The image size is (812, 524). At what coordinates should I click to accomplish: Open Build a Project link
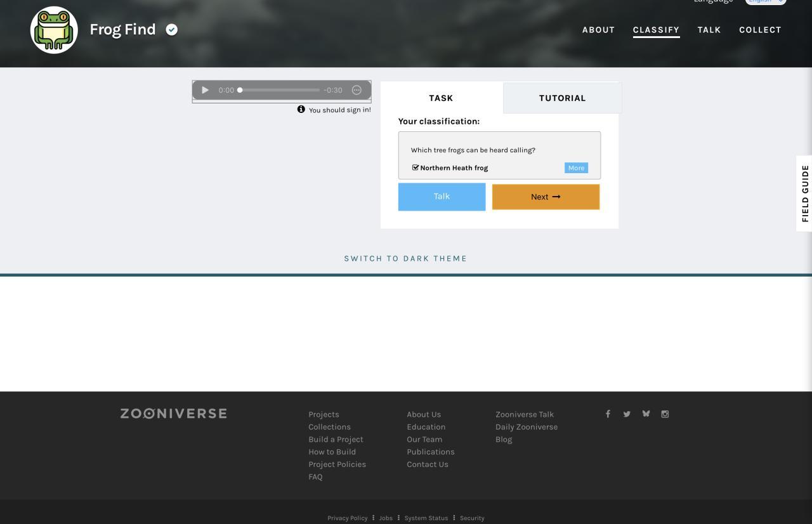point(336,439)
